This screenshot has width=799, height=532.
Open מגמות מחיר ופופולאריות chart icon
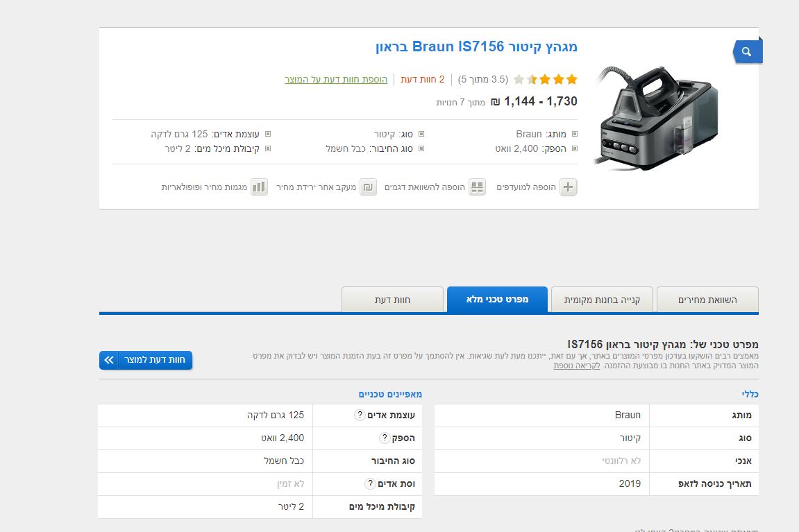click(x=259, y=187)
